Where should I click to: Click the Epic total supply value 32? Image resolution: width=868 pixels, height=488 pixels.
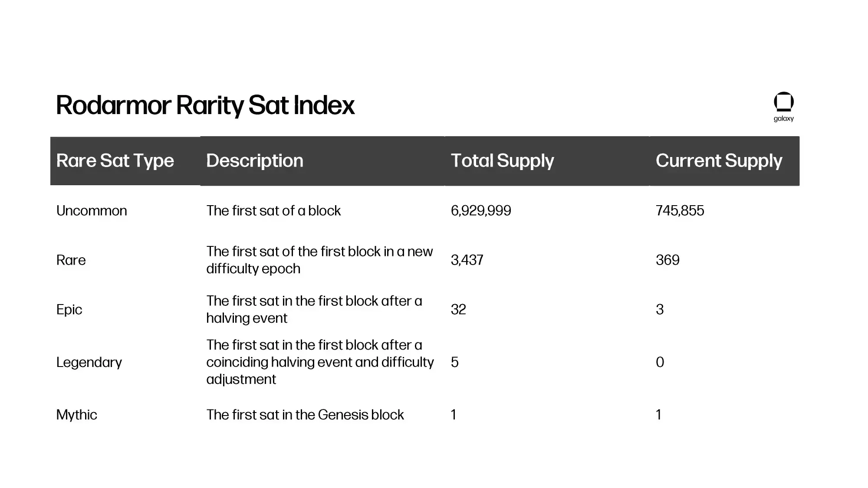tap(458, 310)
